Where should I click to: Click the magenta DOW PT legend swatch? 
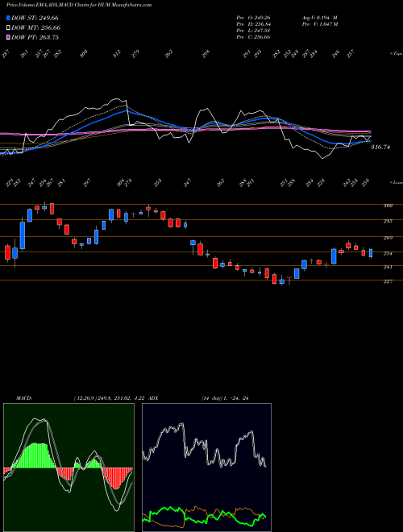(8, 37)
